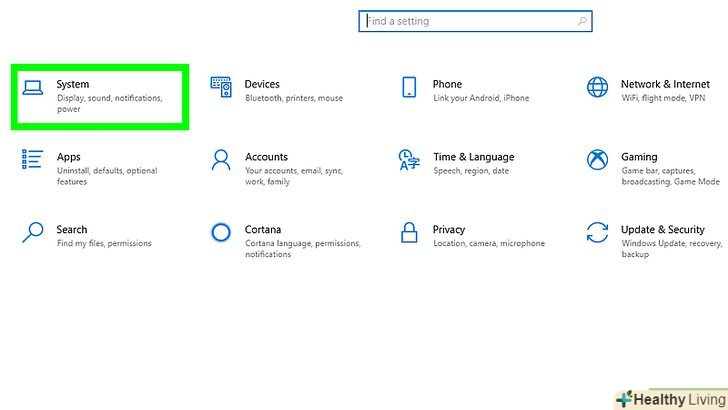Click 'Bluetooth, printers, mouse' description

pyautogui.click(x=294, y=98)
